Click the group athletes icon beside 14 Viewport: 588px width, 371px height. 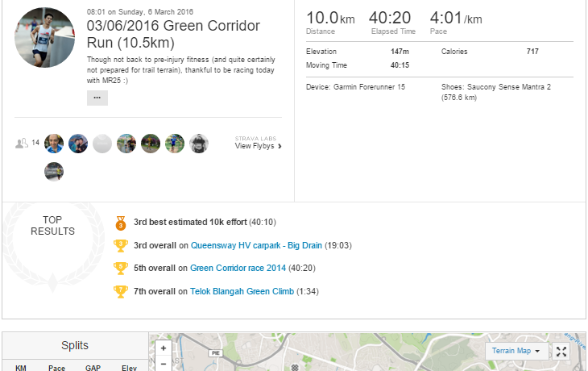(x=22, y=144)
